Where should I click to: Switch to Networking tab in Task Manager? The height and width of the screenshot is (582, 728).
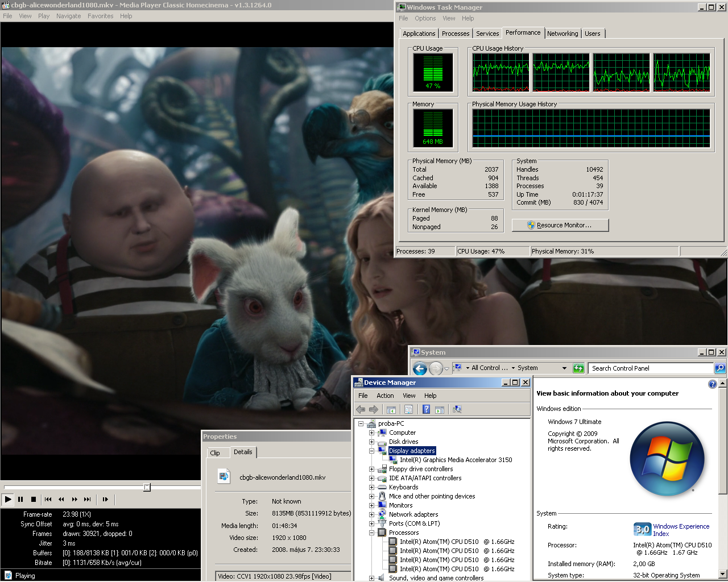pyautogui.click(x=562, y=34)
